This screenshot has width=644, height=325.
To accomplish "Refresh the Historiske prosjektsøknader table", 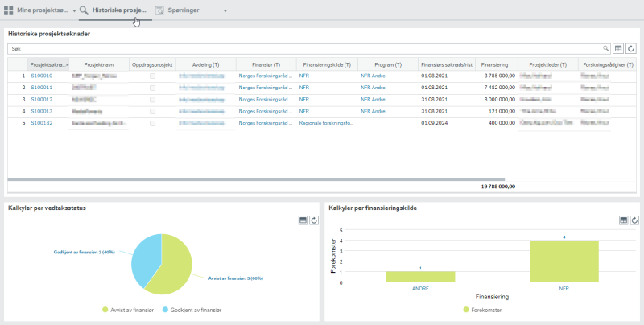I will coord(631,49).
